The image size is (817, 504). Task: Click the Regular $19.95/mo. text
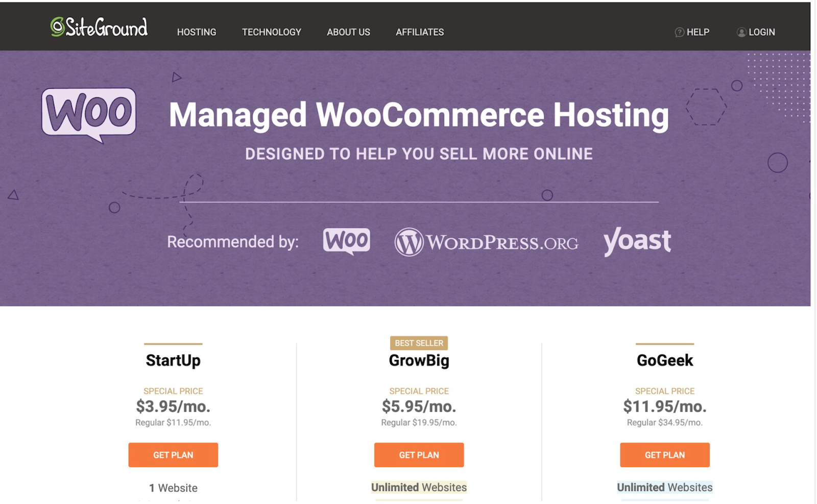(419, 423)
